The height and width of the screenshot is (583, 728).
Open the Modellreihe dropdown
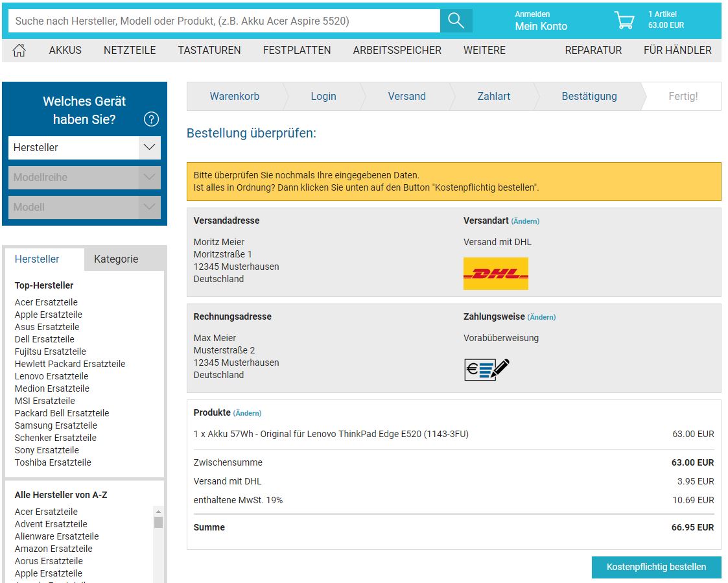[x=84, y=178]
